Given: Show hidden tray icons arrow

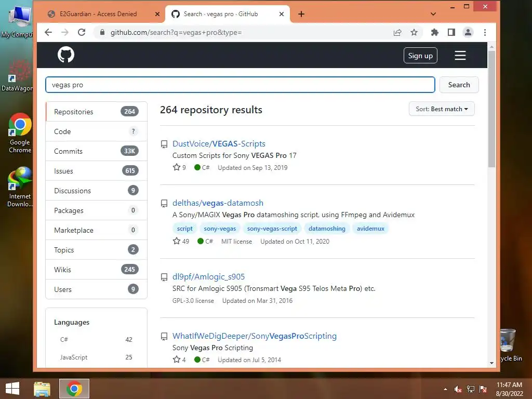Looking at the screenshot, I should [445, 389].
